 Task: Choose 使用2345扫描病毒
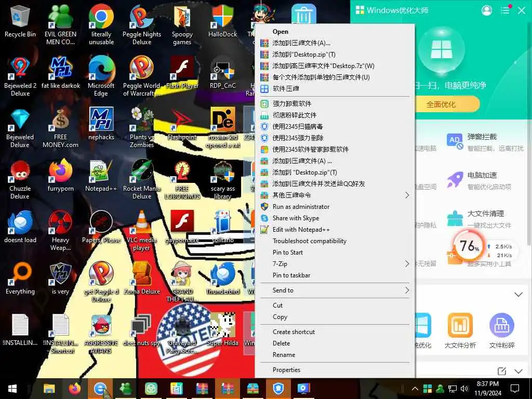tap(335, 127)
